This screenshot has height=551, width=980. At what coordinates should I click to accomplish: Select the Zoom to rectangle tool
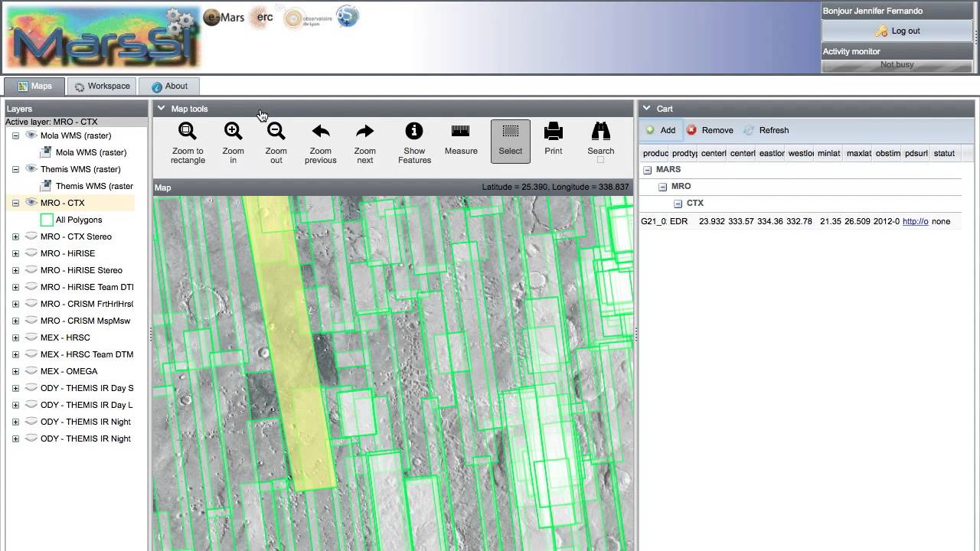pos(188,142)
